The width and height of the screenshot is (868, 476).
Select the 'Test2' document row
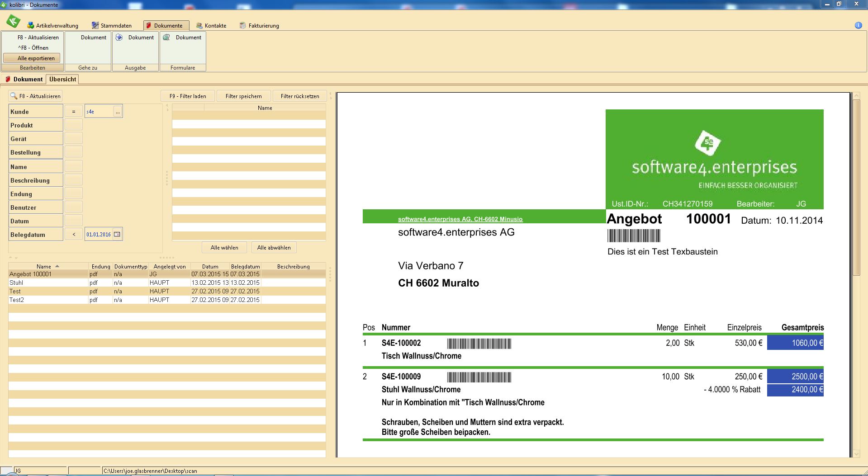[167, 300]
